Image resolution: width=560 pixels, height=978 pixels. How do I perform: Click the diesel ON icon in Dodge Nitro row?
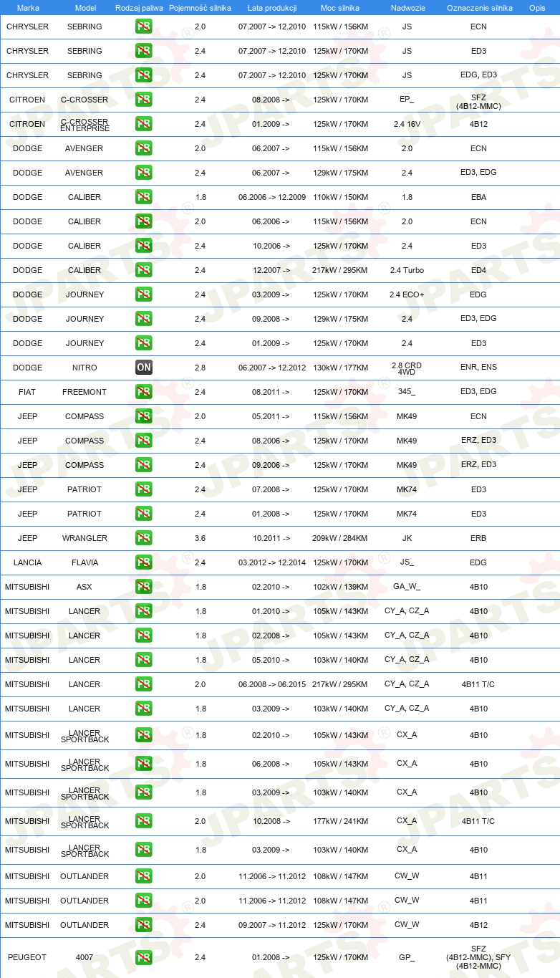pyautogui.click(x=144, y=368)
